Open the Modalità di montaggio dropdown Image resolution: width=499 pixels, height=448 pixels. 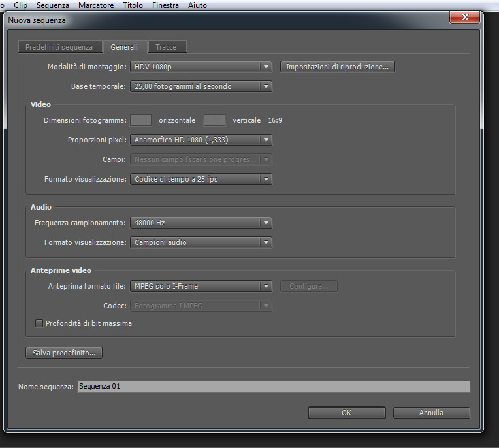pos(201,67)
